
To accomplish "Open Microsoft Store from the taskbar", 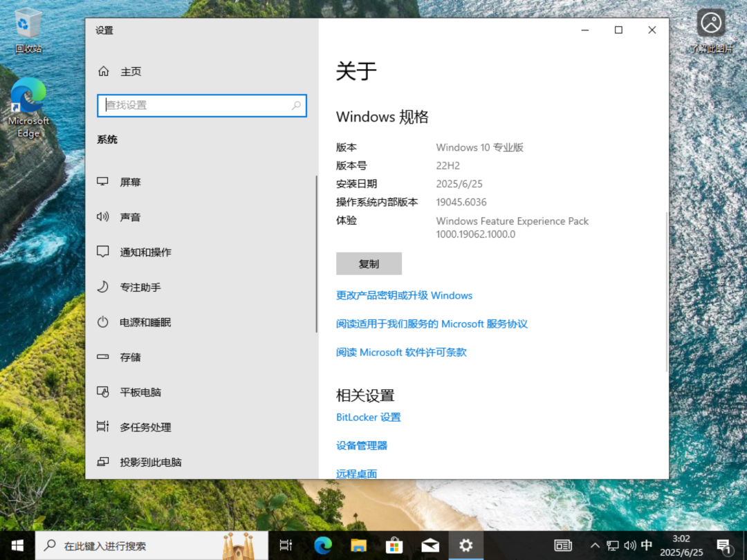I will [x=394, y=545].
